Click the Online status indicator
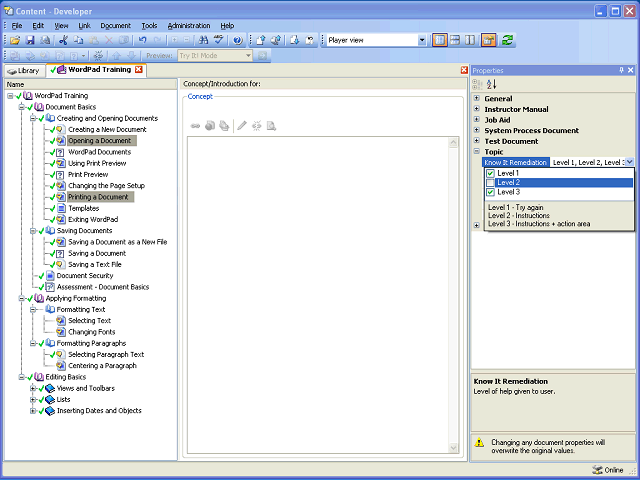Image resolution: width=640 pixels, height=480 pixels. 608,470
